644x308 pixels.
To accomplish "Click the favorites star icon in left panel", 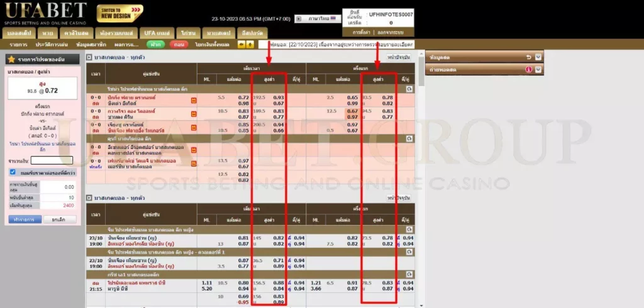I will point(11,58).
